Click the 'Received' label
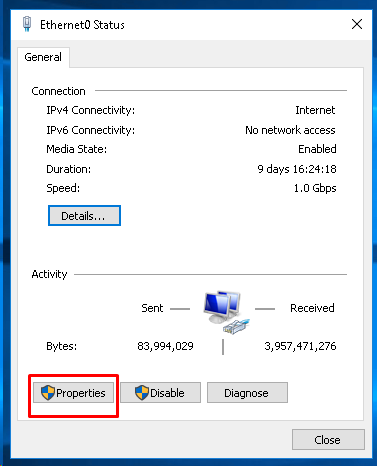 tap(312, 308)
